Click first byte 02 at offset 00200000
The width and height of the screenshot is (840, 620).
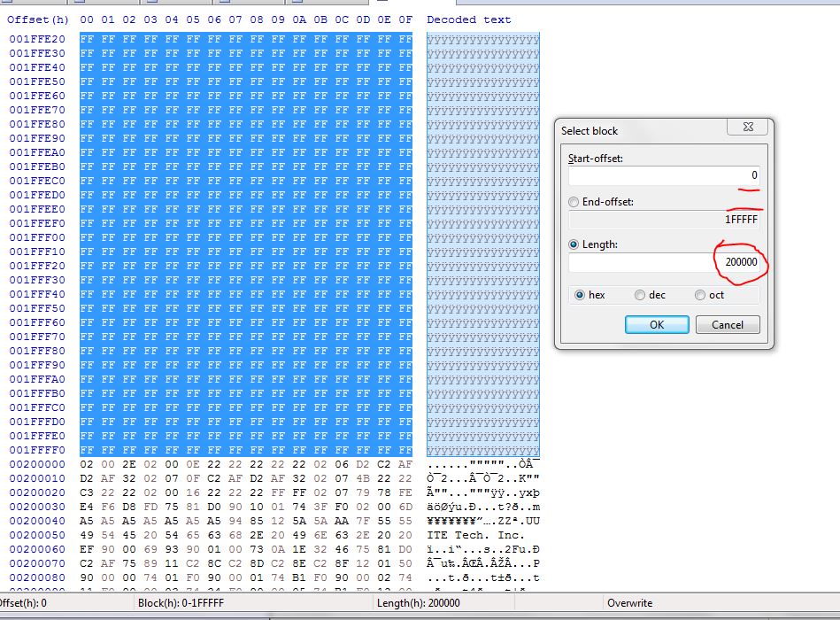click(87, 465)
